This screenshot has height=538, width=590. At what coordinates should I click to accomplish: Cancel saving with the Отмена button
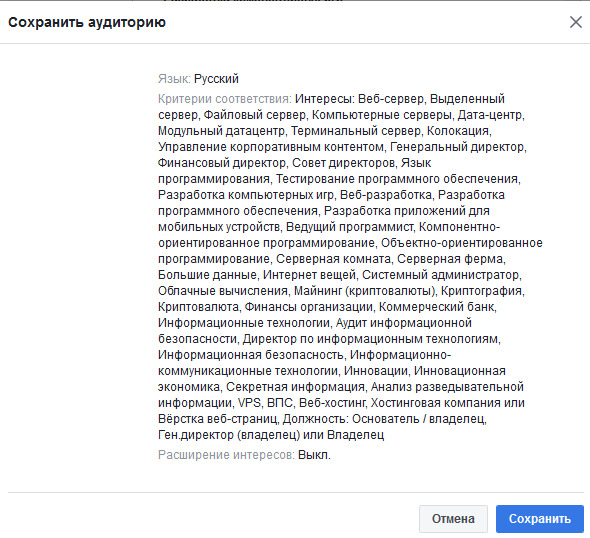click(x=453, y=519)
